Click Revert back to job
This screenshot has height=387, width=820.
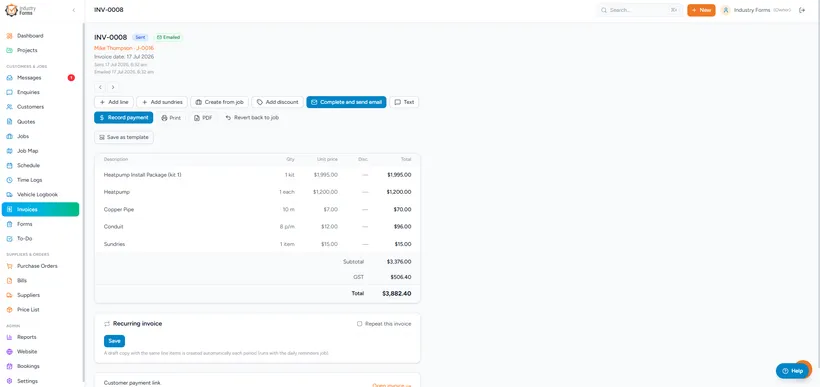pos(252,118)
